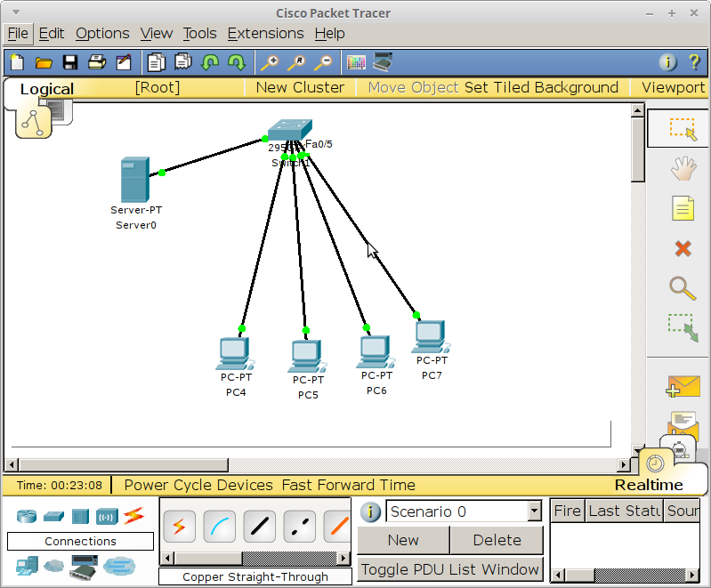
Task: Open the View menu
Action: [157, 34]
